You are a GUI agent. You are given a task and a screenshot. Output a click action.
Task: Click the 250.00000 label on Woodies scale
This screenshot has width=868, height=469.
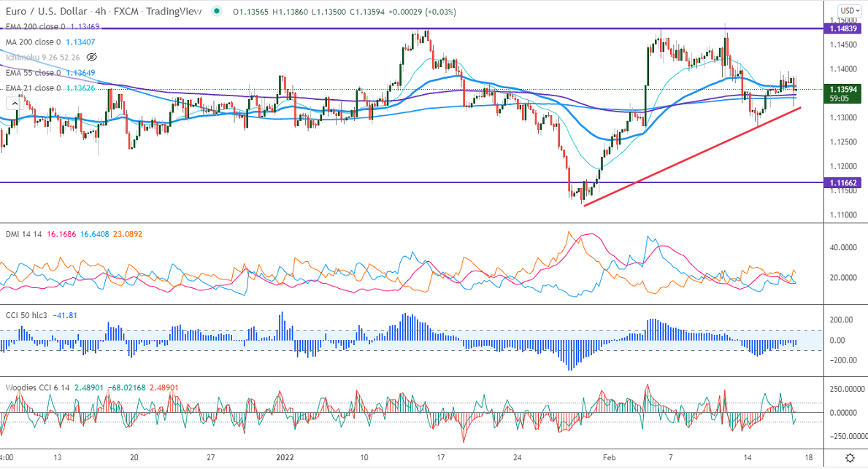(x=847, y=389)
